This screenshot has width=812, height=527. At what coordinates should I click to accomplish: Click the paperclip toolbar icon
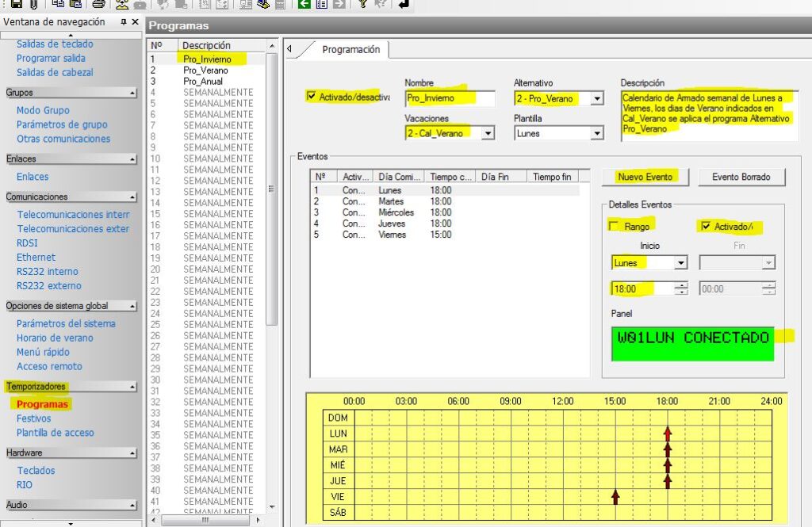coord(33,4)
